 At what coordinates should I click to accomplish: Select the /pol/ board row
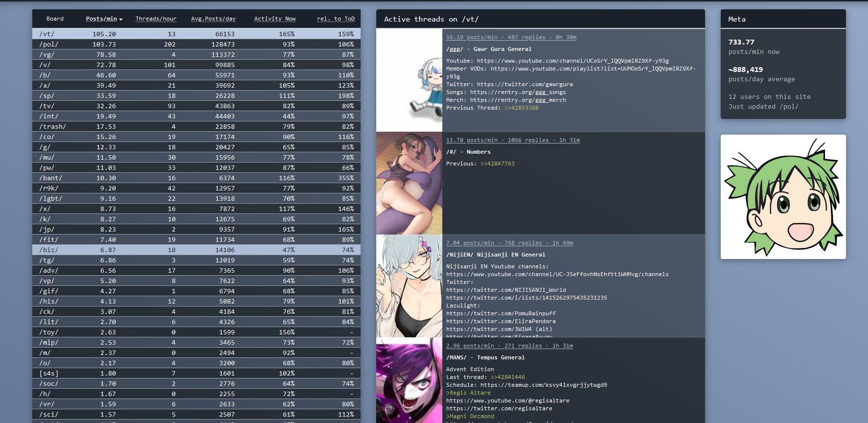[196, 44]
